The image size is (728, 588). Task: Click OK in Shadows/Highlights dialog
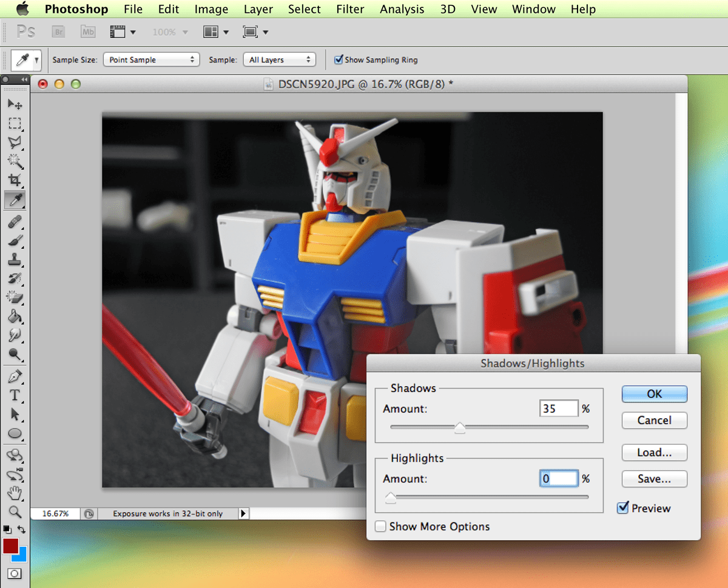coord(654,393)
